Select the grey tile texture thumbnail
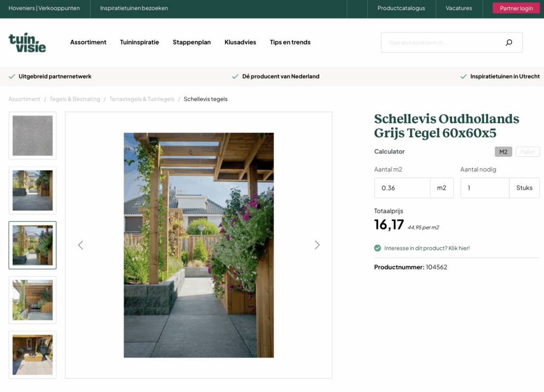Screen dimensions: 544x392 pyautogui.click(x=32, y=135)
